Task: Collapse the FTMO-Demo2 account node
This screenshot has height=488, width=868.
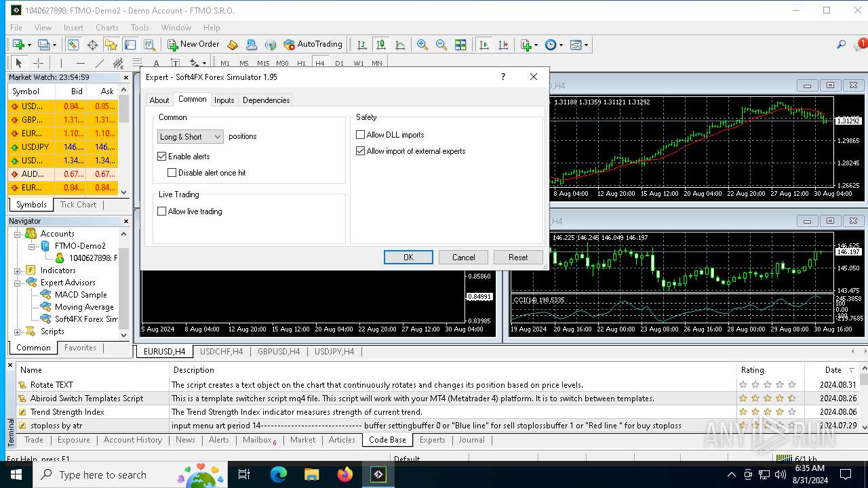Action: coord(31,246)
